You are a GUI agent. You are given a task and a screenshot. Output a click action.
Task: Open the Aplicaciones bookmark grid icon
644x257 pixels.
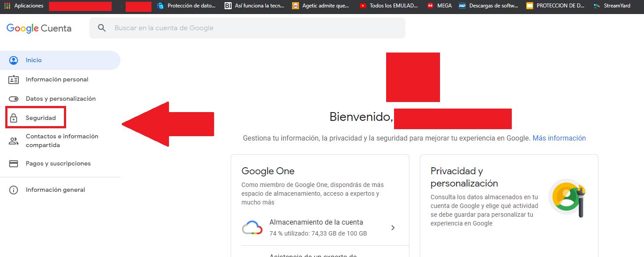7,6
